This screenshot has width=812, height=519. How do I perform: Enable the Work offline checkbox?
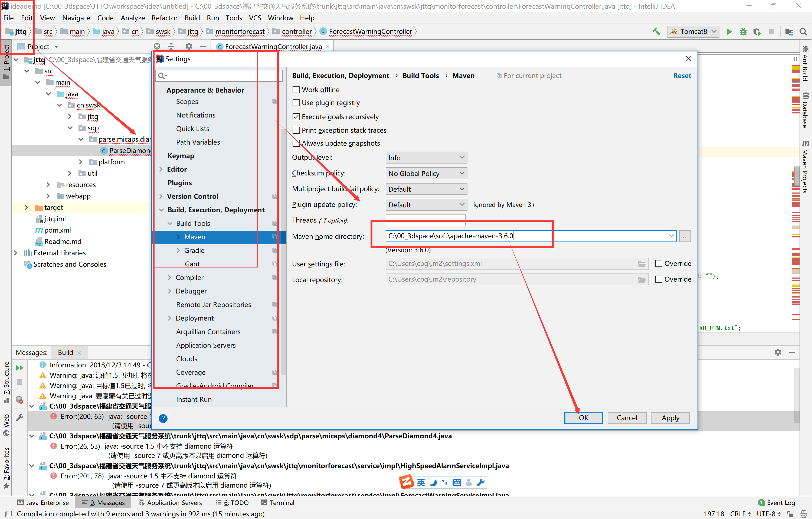pyautogui.click(x=296, y=90)
